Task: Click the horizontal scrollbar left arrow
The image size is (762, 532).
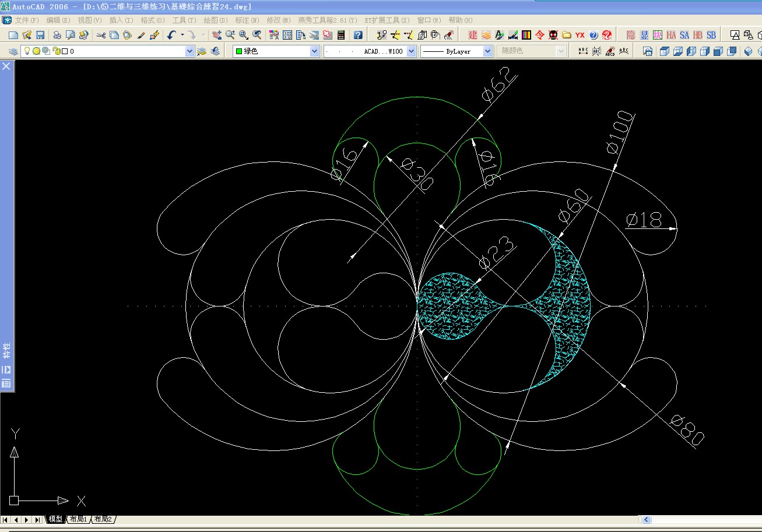Action: (646, 519)
